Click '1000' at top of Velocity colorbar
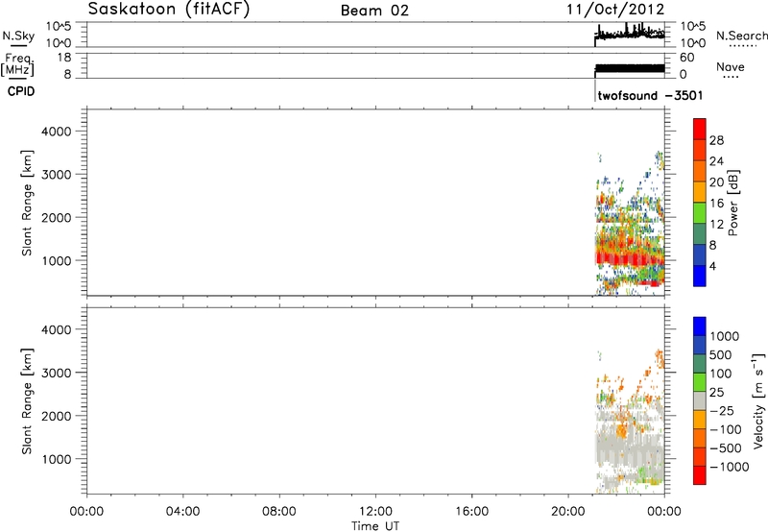Image resolution: width=768 pixels, height=532 pixels. pyautogui.click(x=725, y=336)
